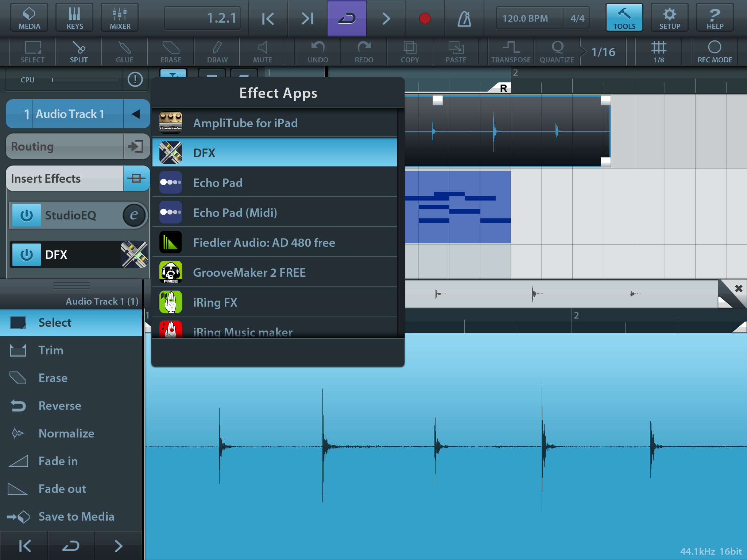Click PASTE in the toolbar
The width and height of the screenshot is (747, 560).
456,52
